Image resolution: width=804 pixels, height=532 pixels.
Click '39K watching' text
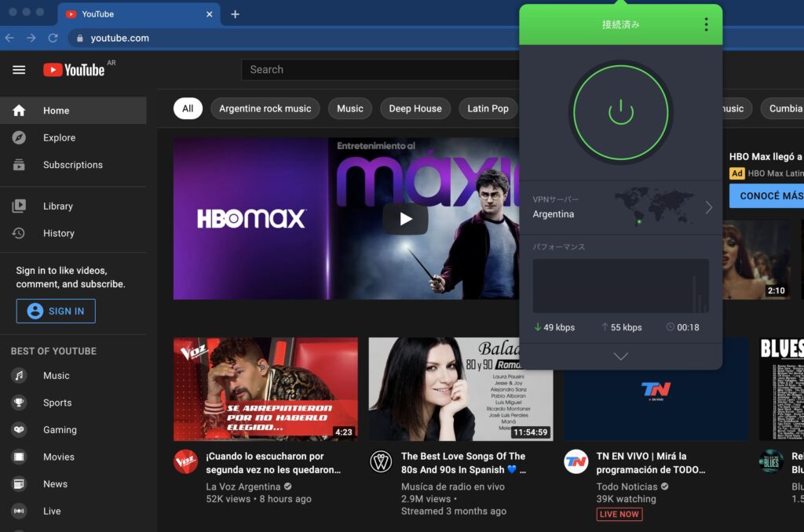(x=626, y=499)
